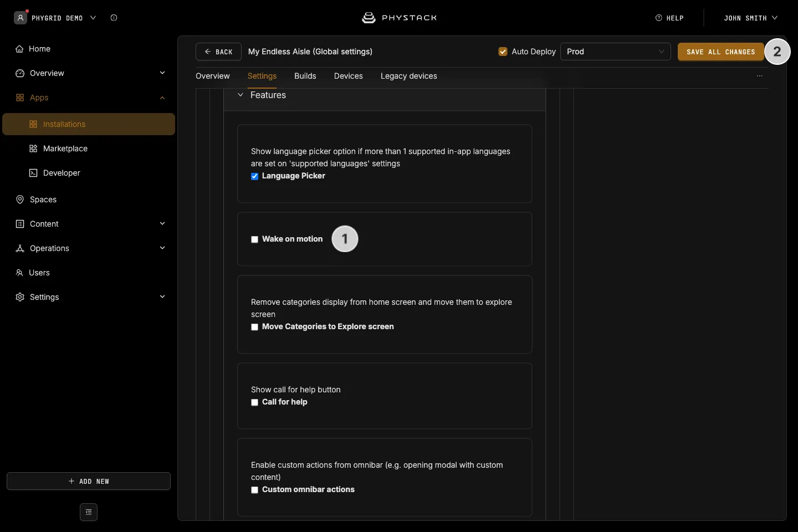This screenshot has height=532, width=798.
Task: Switch to the Overview tab
Action: [213, 76]
